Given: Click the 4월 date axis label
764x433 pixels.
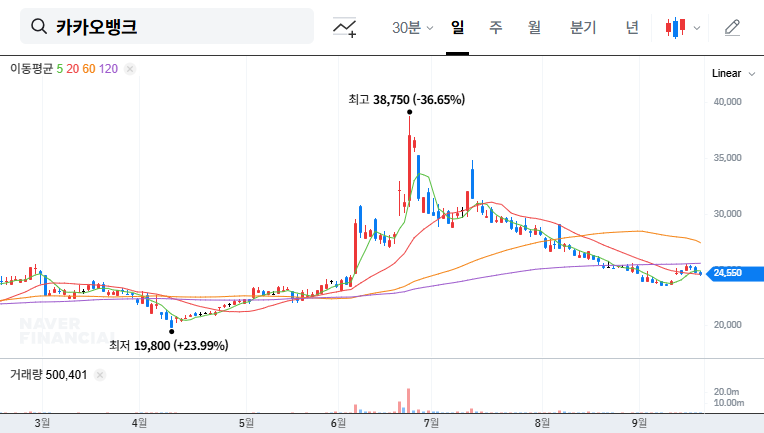Looking at the screenshot, I should [x=139, y=423].
